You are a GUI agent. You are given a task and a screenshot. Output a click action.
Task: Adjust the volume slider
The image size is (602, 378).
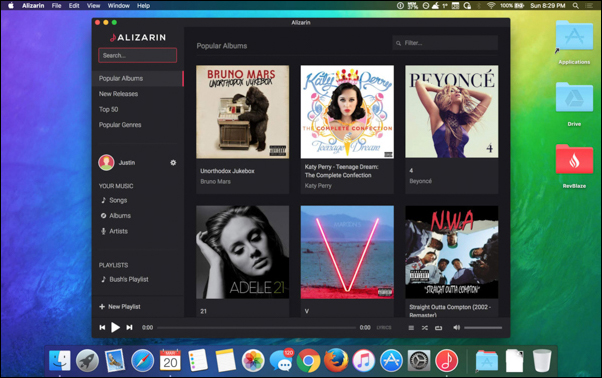(483, 328)
